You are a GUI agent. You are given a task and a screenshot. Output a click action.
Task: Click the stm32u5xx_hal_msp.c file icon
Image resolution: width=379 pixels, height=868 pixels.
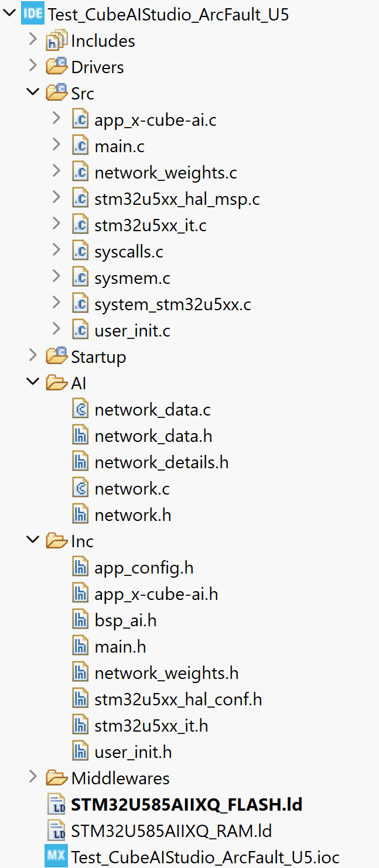tap(80, 198)
